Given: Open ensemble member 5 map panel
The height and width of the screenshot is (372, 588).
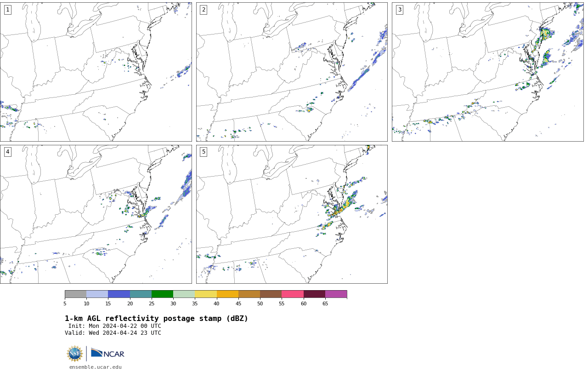Looking at the screenshot, I should coord(292,214).
